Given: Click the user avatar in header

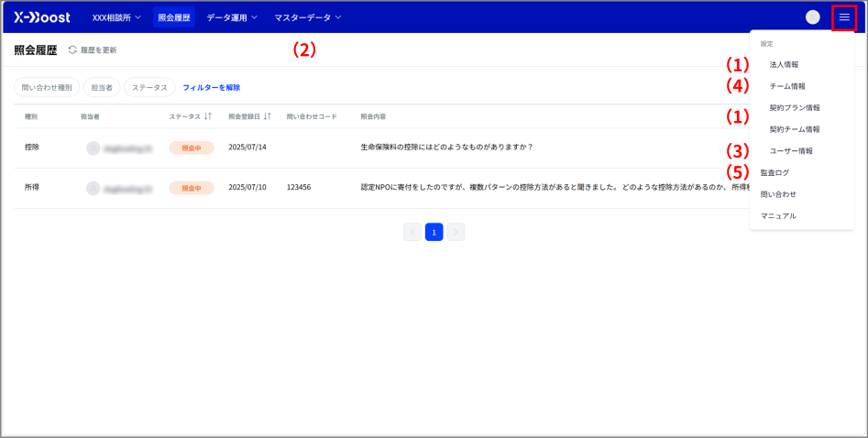Looking at the screenshot, I should [813, 17].
